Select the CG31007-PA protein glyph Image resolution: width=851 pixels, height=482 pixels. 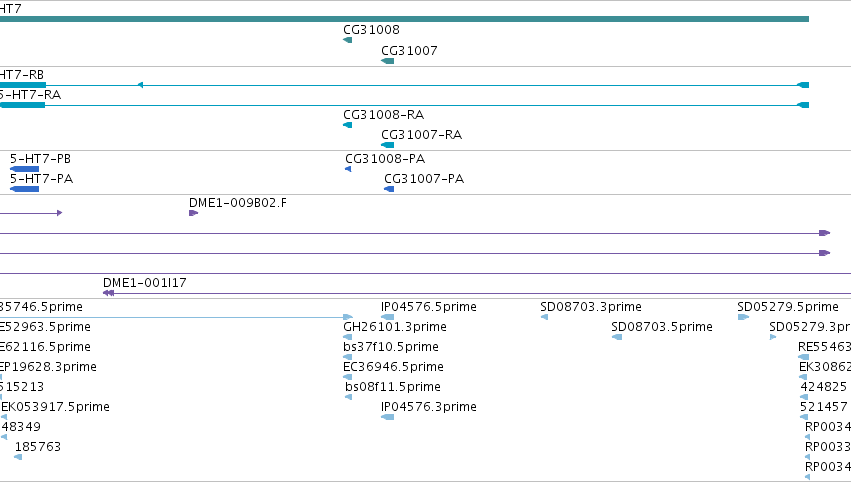pos(389,189)
